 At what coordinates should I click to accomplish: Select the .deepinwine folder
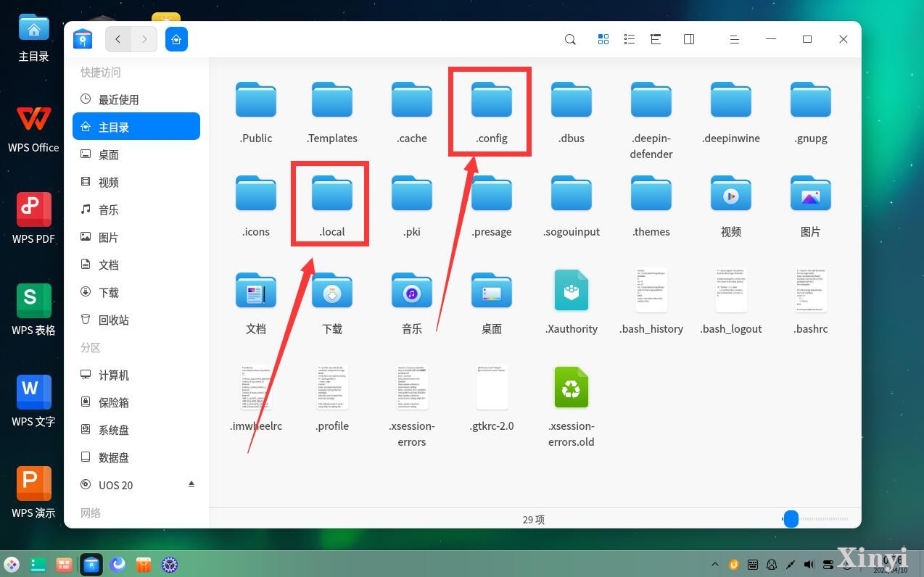tap(731, 100)
